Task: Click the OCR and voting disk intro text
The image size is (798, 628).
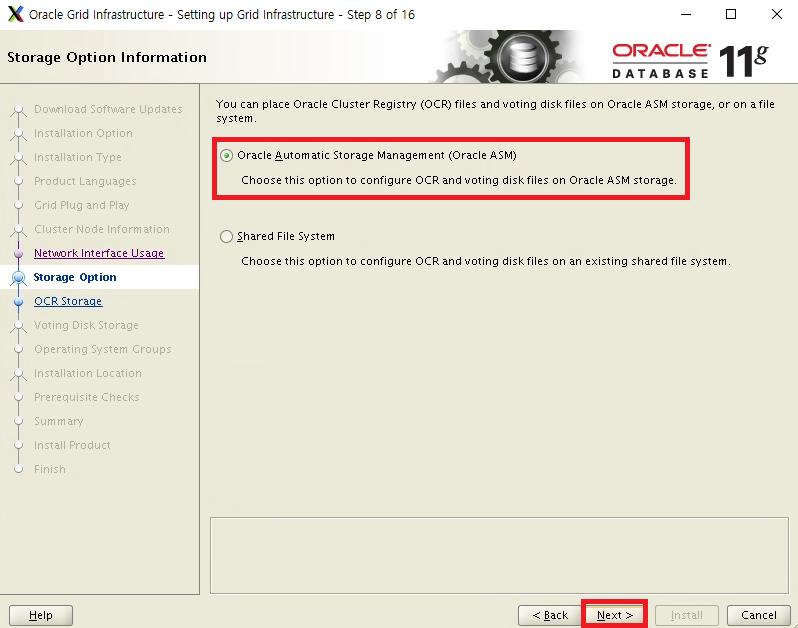Action: pos(495,111)
